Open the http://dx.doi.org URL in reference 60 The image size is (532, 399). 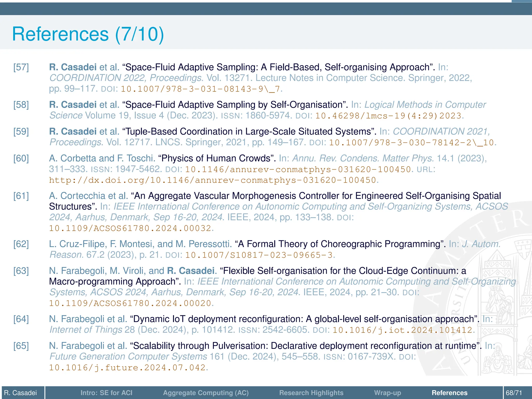click(x=212, y=180)
